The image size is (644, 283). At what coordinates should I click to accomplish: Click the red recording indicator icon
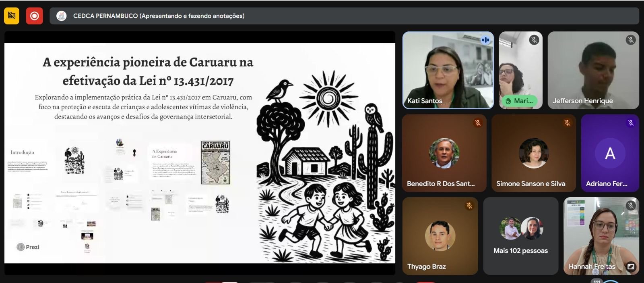click(35, 16)
